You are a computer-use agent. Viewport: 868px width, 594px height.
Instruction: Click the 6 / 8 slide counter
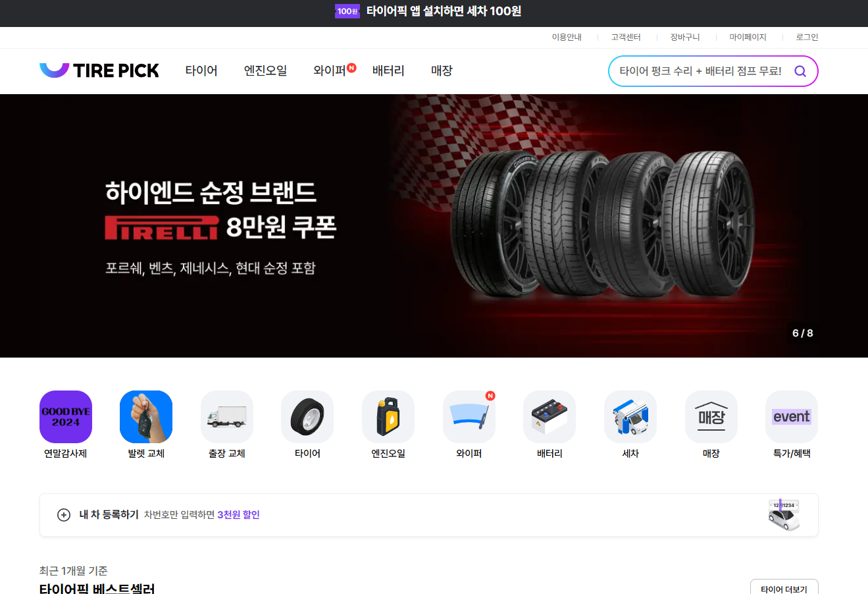[x=802, y=333]
